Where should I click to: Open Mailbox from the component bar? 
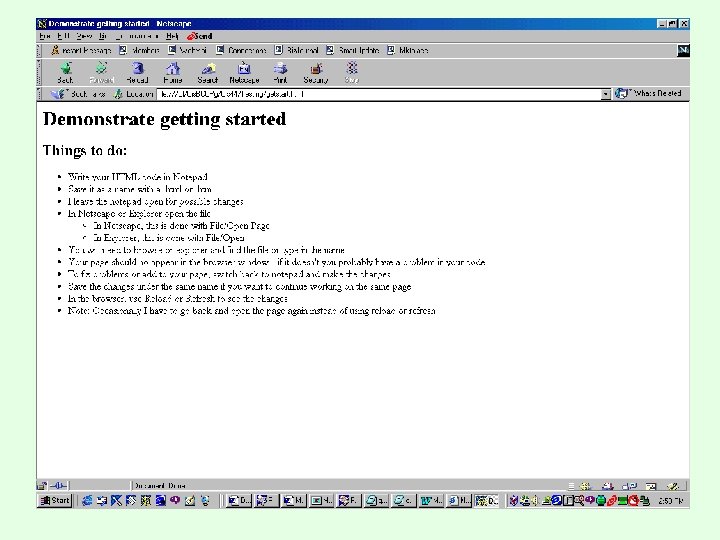608,486
